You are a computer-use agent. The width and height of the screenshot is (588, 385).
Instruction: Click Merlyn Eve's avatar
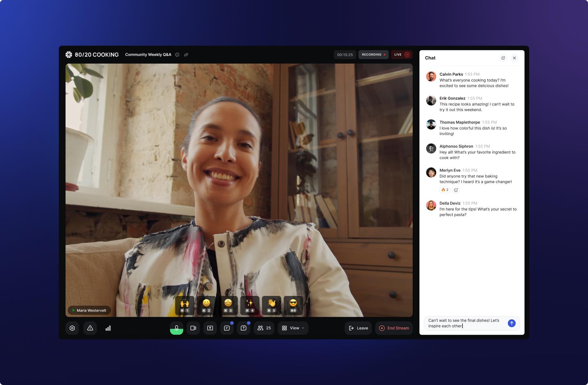[x=431, y=172]
